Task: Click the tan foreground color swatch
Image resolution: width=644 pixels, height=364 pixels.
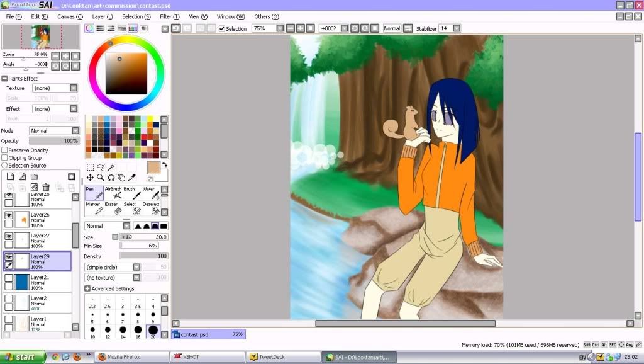Action: click(x=153, y=168)
